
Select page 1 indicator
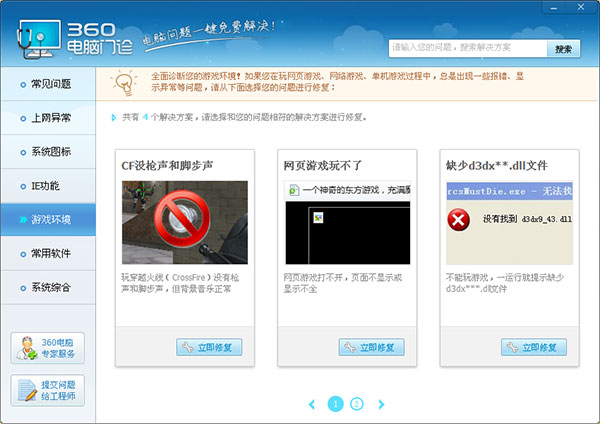[336, 404]
